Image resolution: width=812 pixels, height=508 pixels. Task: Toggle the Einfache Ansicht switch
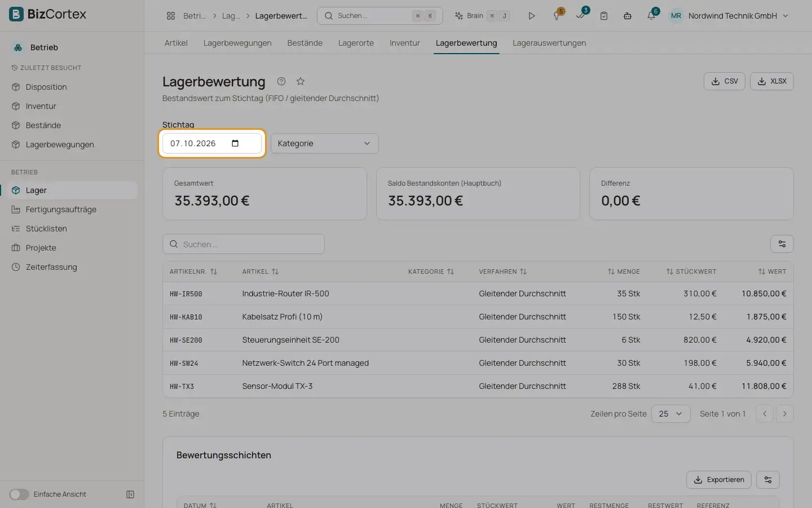(x=19, y=494)
